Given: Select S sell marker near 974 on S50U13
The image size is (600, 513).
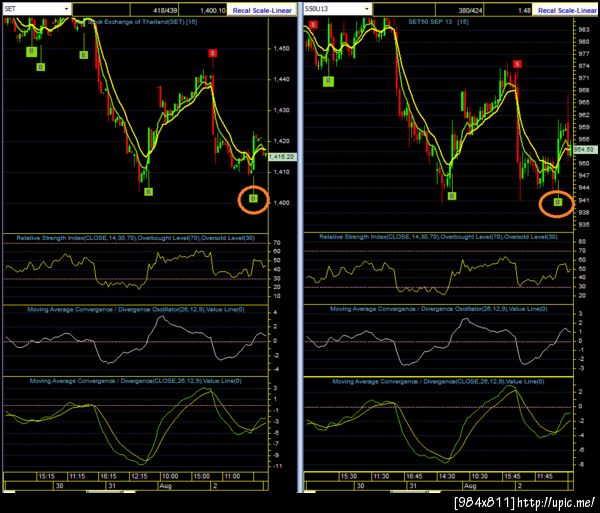Looking at the screenshot, I should tap(517, 64).
